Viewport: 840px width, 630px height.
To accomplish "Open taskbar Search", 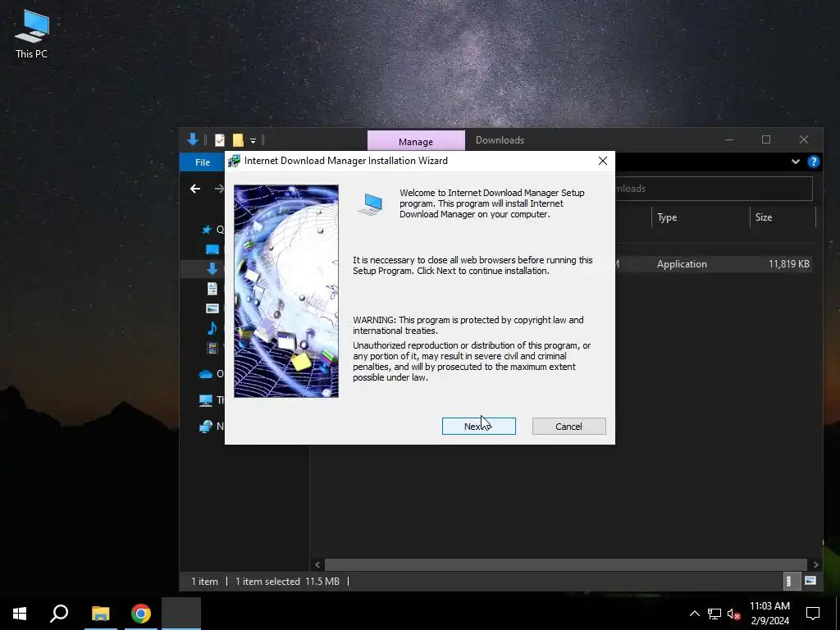I will pyautogui.click(x=59, y=614).
